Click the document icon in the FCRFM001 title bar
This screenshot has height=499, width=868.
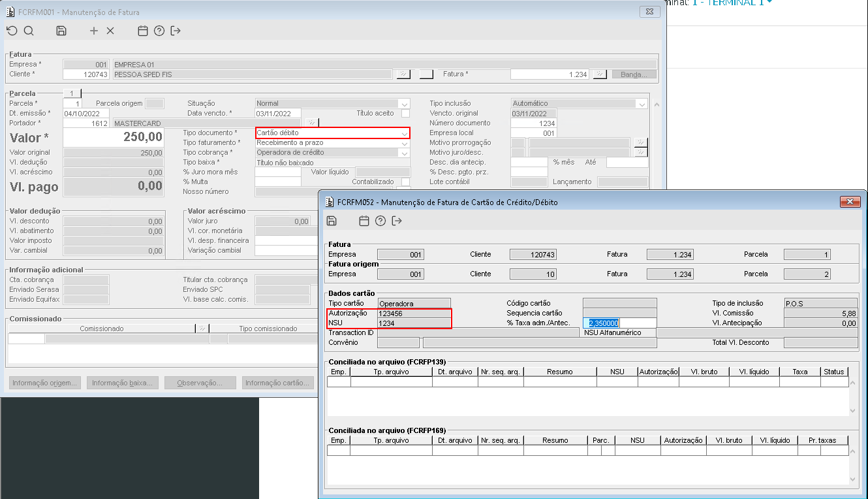(x=10, y=12)
